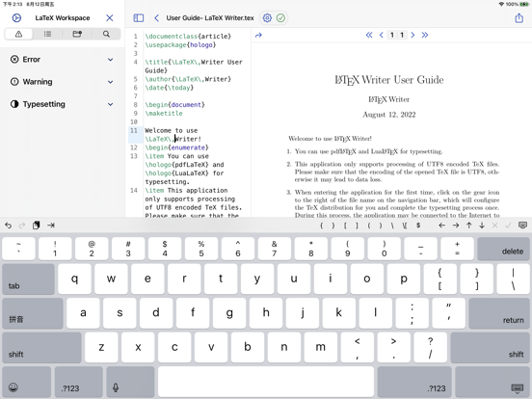
Task: Click the \maketitle line in editor
Action: tap(164, 114)
